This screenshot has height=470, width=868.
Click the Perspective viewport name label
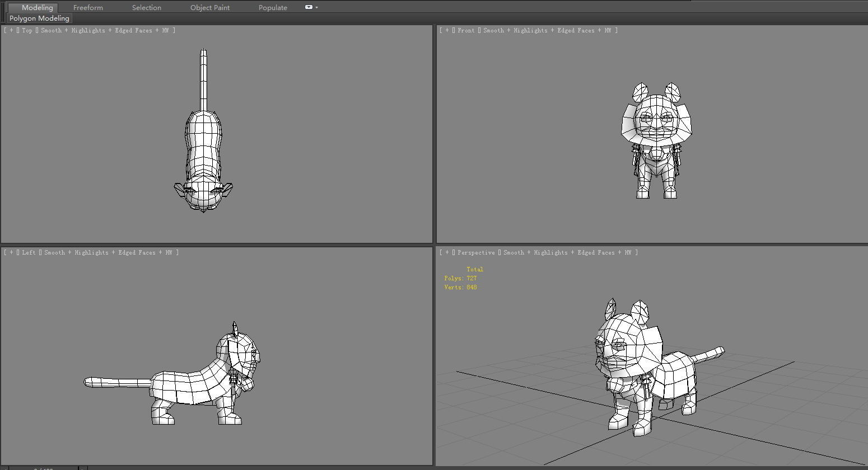point(476,252)
